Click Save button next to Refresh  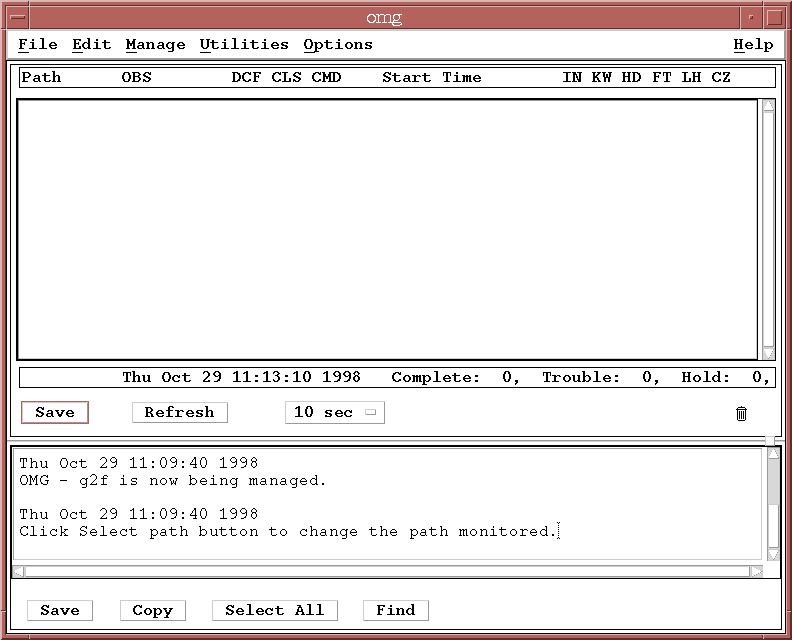point(55,412)
